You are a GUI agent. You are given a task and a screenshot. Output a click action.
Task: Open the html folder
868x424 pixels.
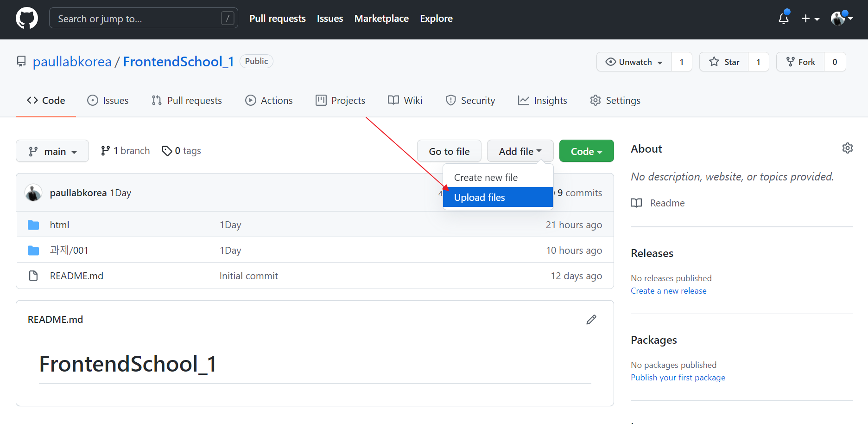(59, 225)
